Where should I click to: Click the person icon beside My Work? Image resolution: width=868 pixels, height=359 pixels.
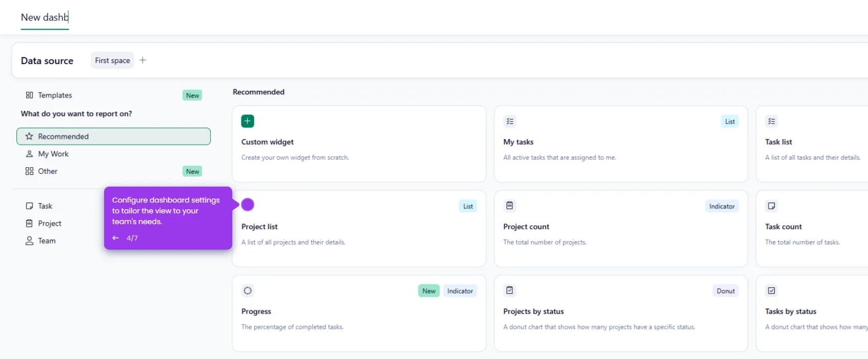point(29,154)
